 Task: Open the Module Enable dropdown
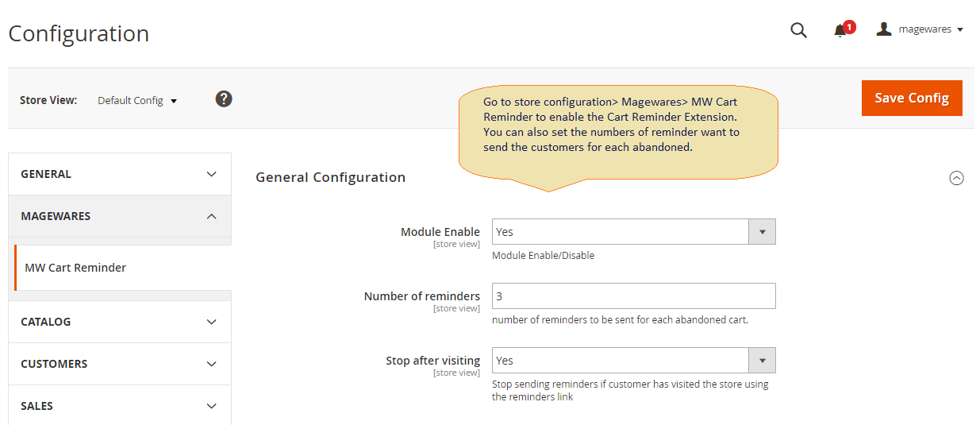(x=633, y=232)
